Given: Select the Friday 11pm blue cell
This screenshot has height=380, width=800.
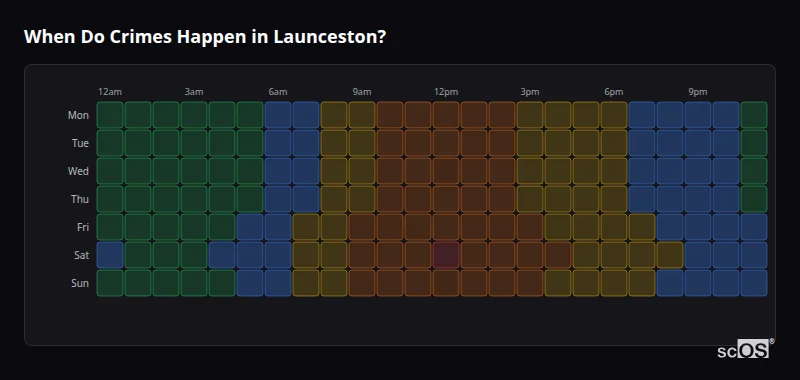Looking at the screenshot, I should pos(754,227).
